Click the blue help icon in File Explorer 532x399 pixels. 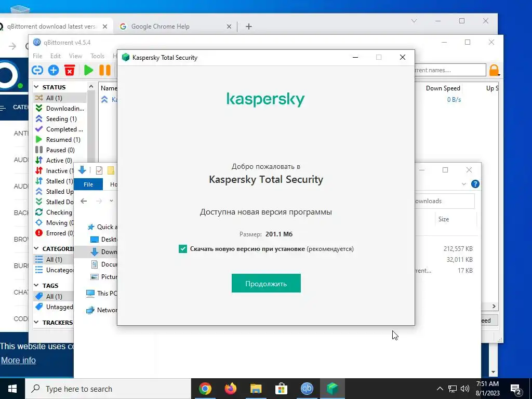[475, 184]
